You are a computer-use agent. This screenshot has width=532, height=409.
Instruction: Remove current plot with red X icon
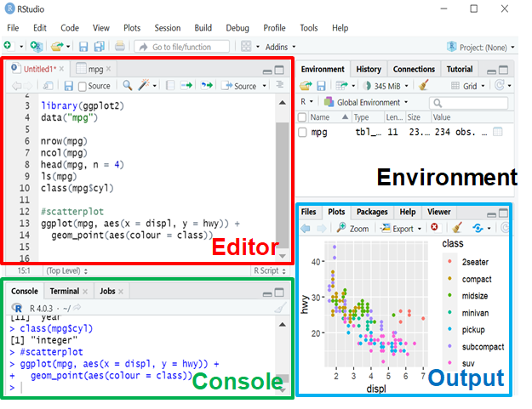(434, 228)
